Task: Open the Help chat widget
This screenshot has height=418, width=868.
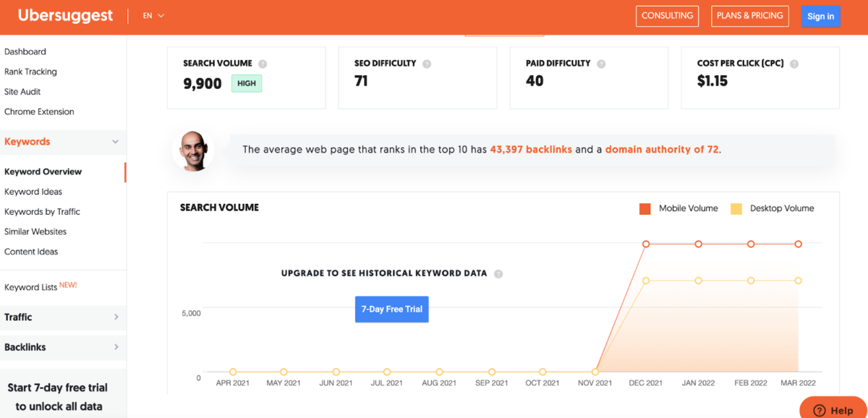Action: (833, 409)
